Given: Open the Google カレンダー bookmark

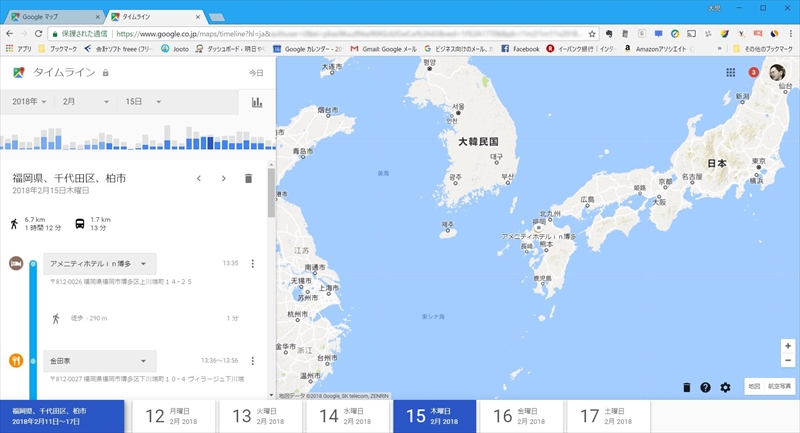Looking at the screenshot, I should click(308, 49).
